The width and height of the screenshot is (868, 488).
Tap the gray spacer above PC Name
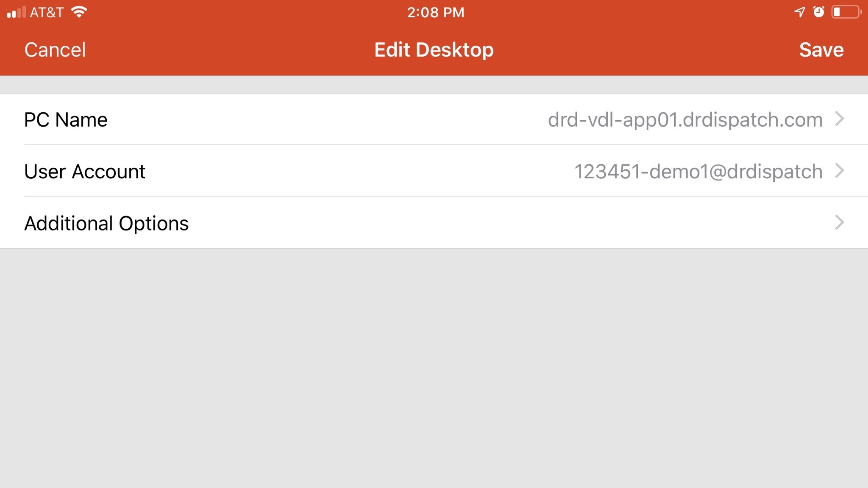[434, 85]
